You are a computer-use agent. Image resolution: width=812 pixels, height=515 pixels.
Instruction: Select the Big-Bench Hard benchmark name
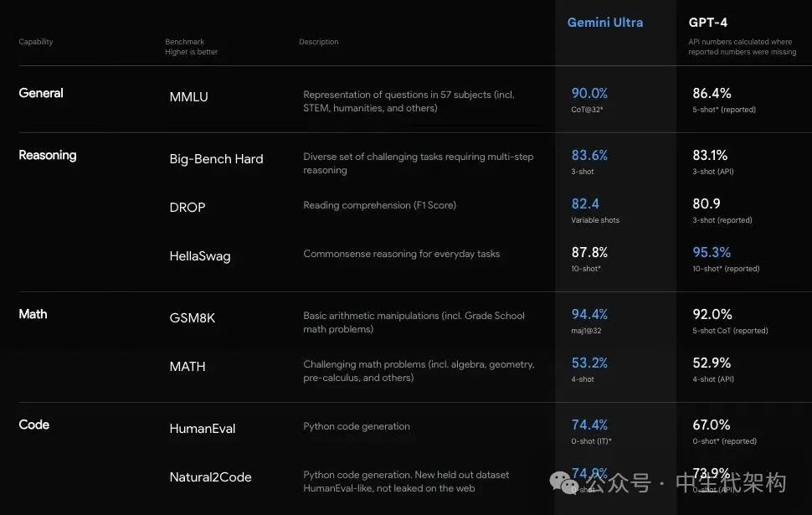pos(216,159)
